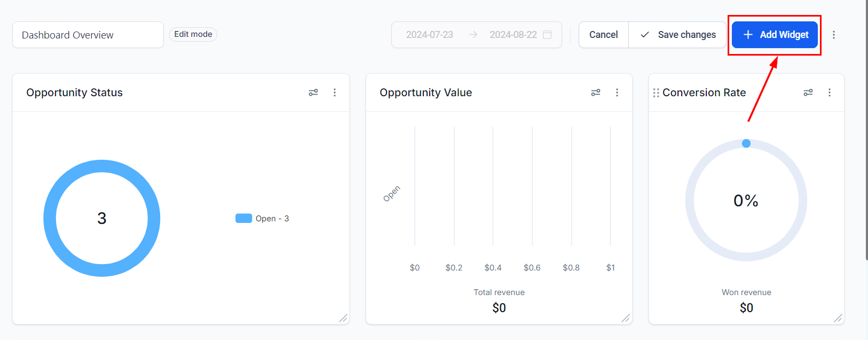Grab the Conversion Rate drag handle
Image resolution: width=868 pixels, height=340 pixels.
656,93
